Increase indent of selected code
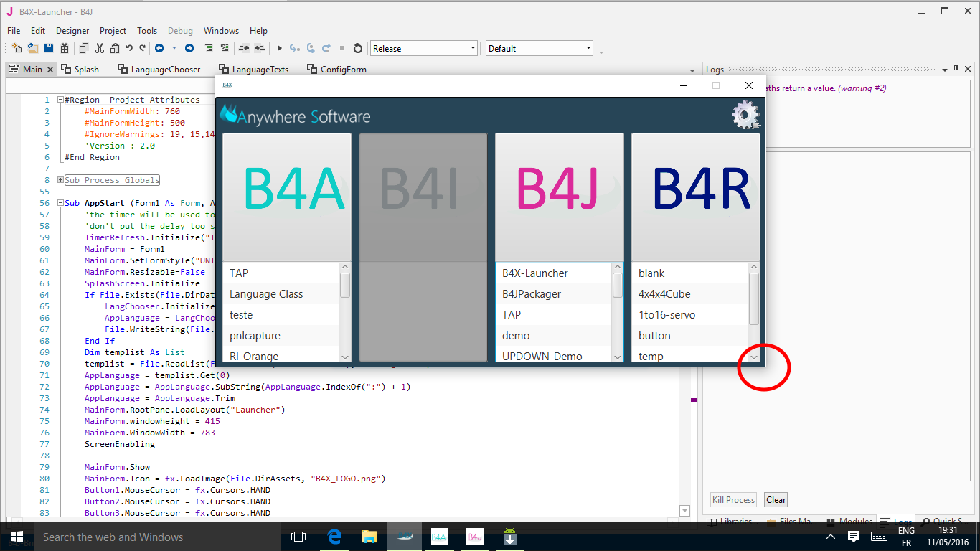This screenshot has height=551, width=980. [x=260, y=48]
